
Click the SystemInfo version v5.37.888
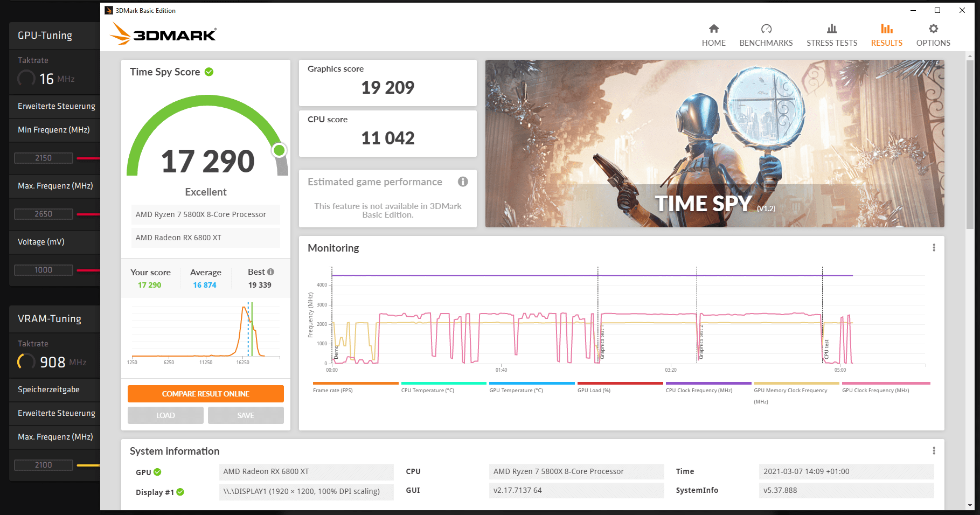tap(846, 490)
